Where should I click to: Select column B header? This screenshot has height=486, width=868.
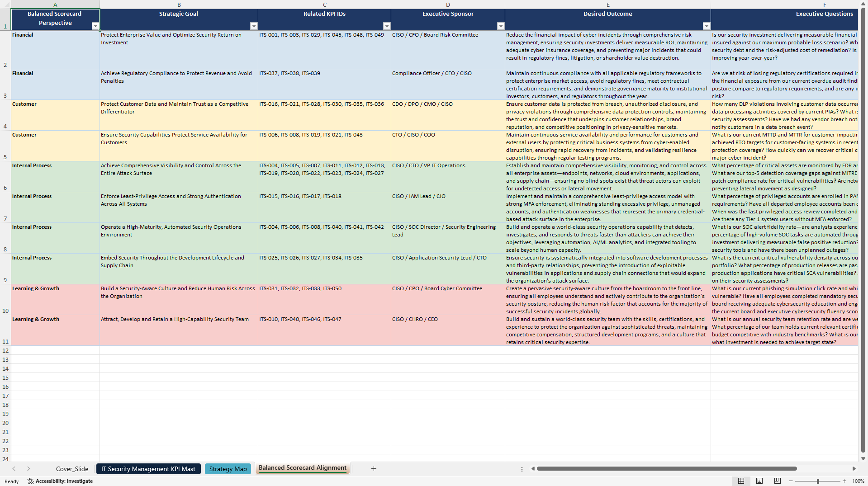179,5
